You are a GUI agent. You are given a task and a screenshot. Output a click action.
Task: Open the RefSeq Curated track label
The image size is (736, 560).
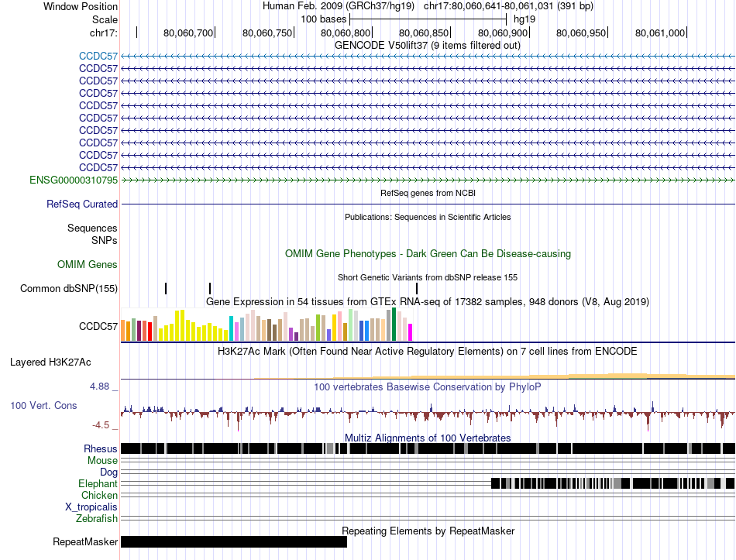point(82,204)
